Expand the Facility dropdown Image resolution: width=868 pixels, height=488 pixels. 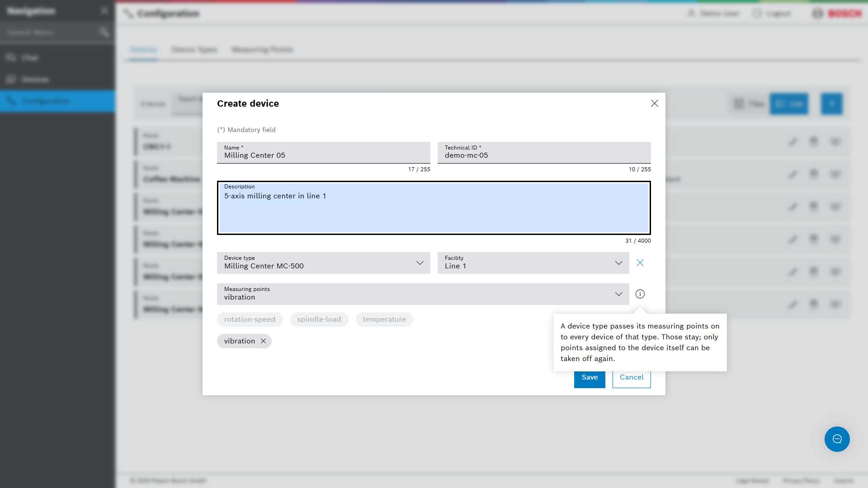533,263
